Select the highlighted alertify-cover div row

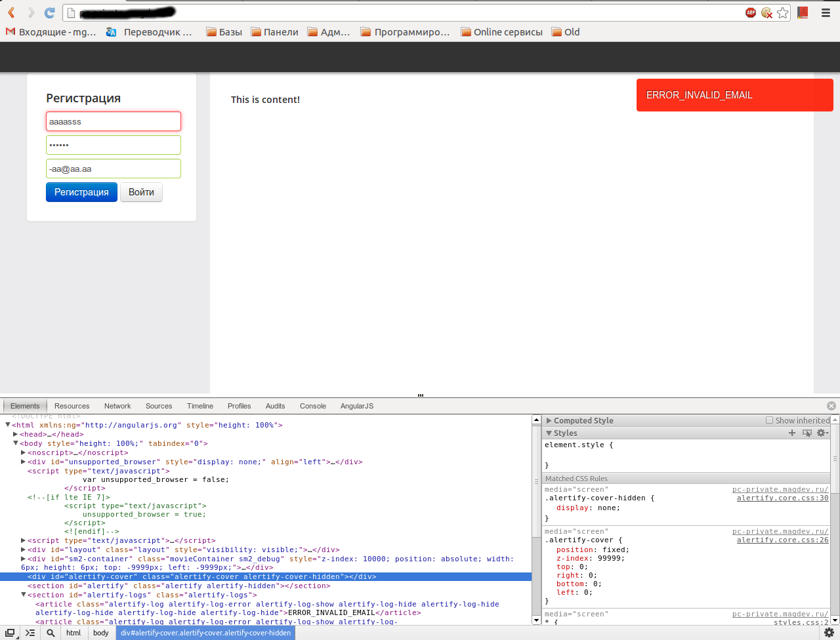pos(265,576)
